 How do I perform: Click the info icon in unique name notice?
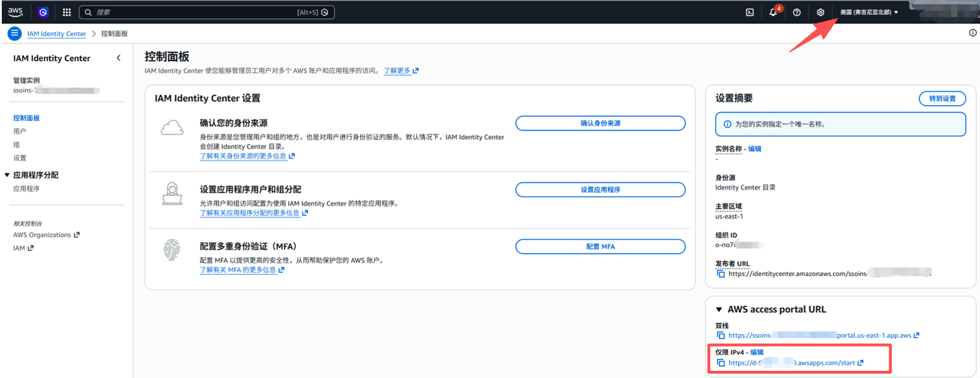[727, 124]
